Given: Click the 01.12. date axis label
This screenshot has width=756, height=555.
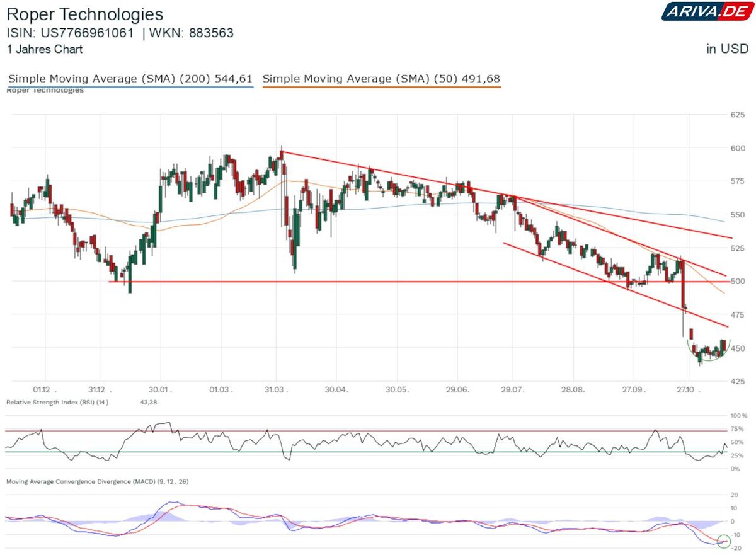Looking at the screenshot, I should (x=45, y=390).
